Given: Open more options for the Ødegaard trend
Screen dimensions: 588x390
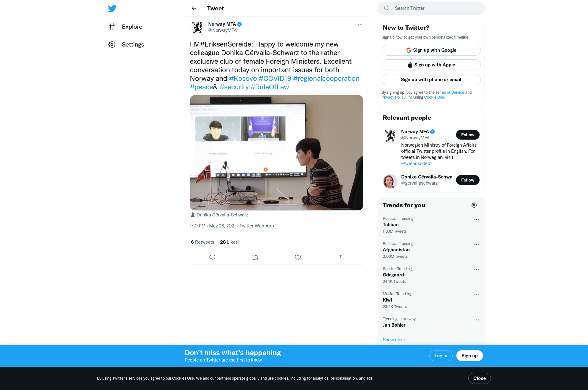Looking at the screenshot, I should [x=477, y=270].
